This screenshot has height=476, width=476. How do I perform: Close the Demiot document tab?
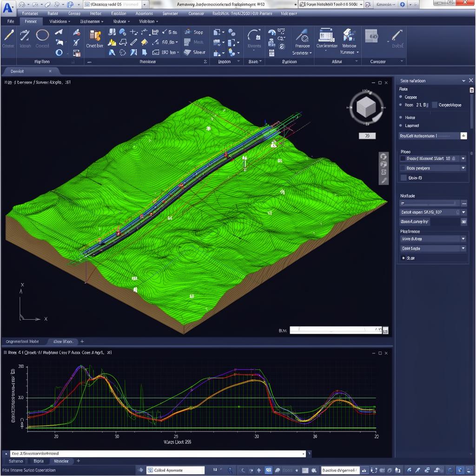point(50,71)
